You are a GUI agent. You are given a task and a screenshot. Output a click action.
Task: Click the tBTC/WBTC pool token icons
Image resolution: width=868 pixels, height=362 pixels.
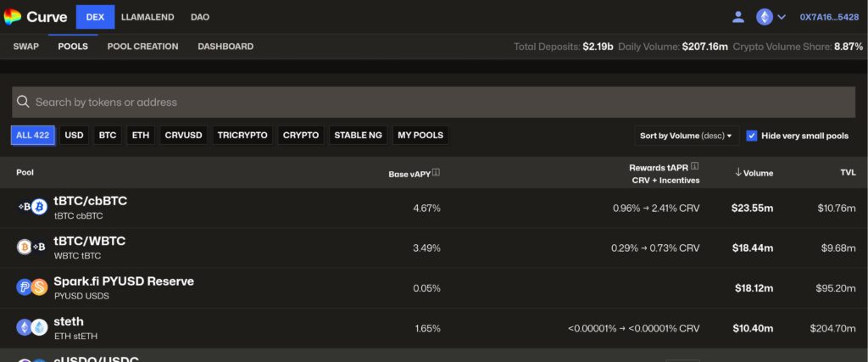pyautogui.click(x=32, y=247)
